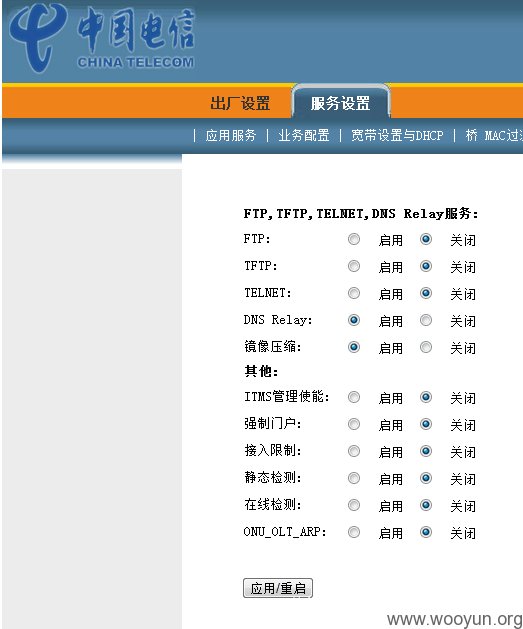
Task: Select 强制门户 关闭 radio button
Action: click(426, 424)
